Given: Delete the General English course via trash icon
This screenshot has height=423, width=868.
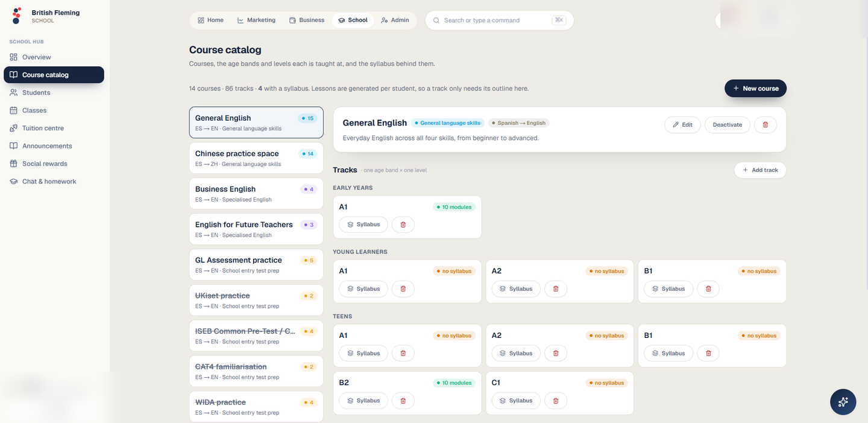Looking at the screenshot, I should click(x=766, y=124).
